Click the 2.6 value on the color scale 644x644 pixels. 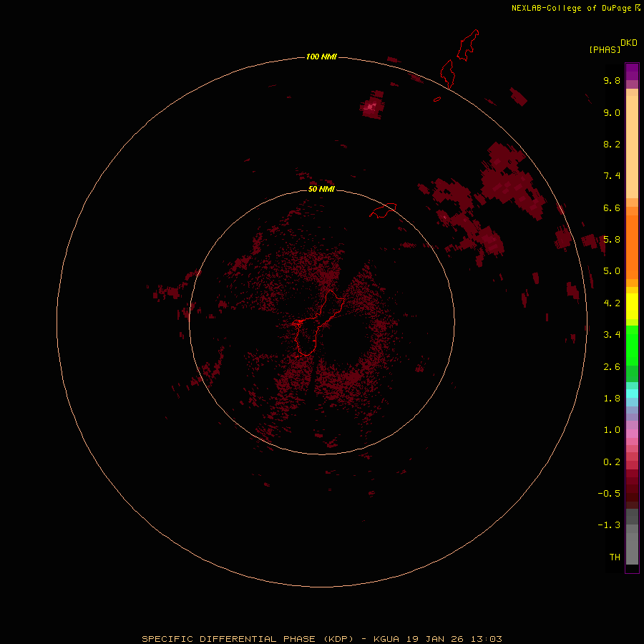click(x=612, y=367)
